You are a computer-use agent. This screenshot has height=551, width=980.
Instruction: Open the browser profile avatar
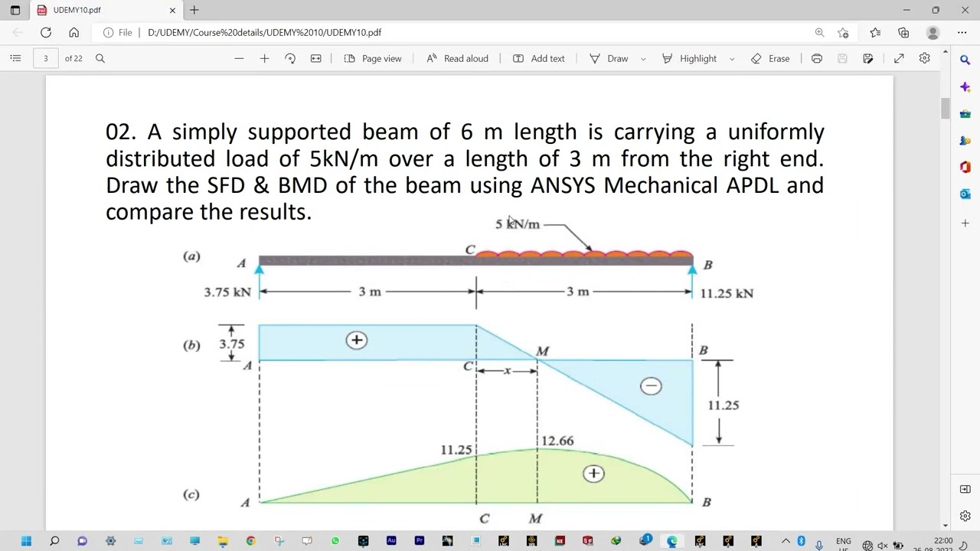tap(933, 32)
